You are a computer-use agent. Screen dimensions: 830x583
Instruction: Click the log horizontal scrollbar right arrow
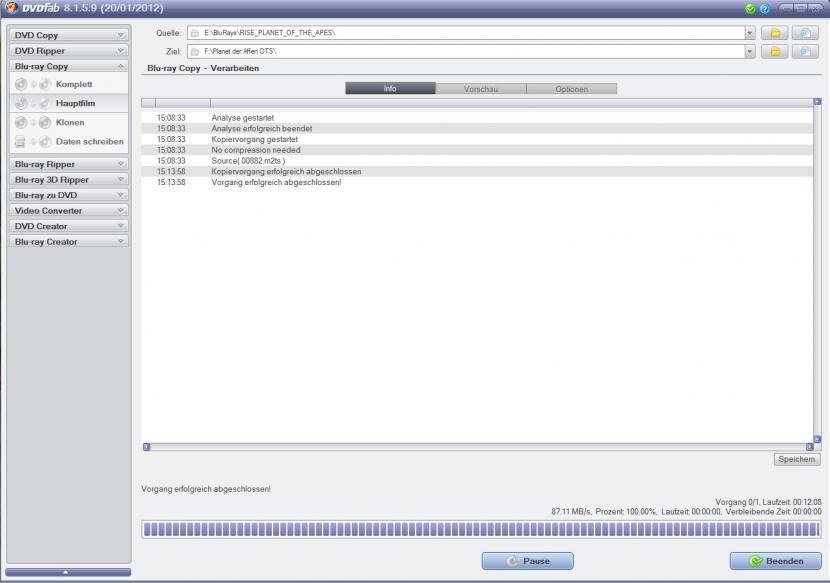coord(809,447)
